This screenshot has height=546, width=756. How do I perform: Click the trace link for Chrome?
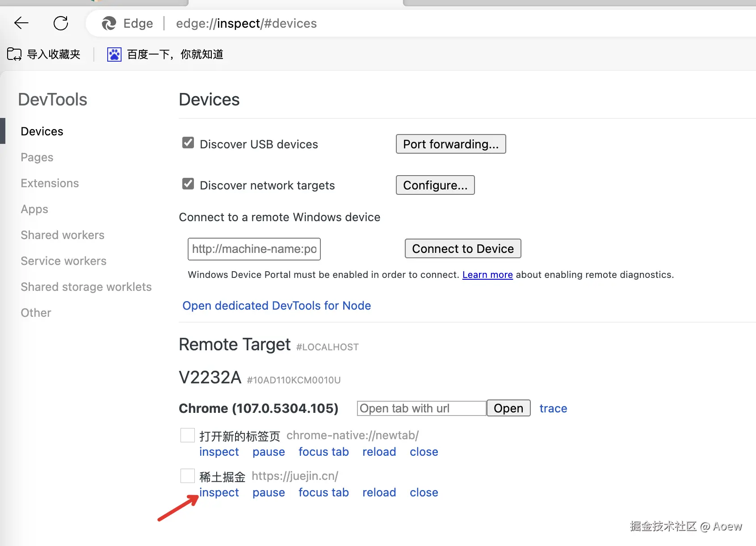553,408
